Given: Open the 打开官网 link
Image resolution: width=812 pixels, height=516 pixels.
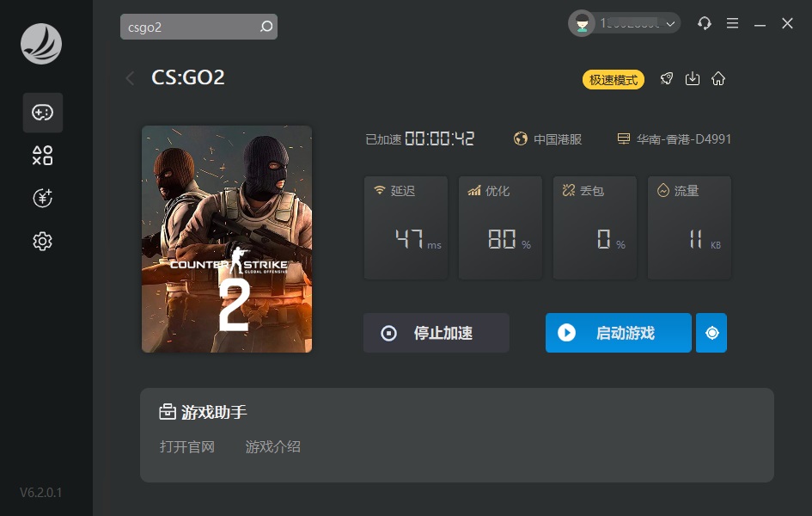Looking at the screenshot, I should click(187, 446).
